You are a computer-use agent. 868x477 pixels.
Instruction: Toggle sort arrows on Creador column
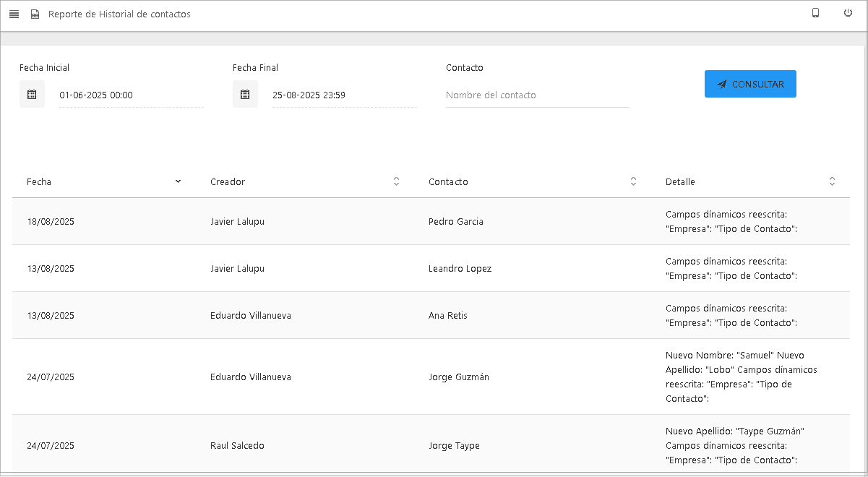pyautogui.click(x=396, y=181)
